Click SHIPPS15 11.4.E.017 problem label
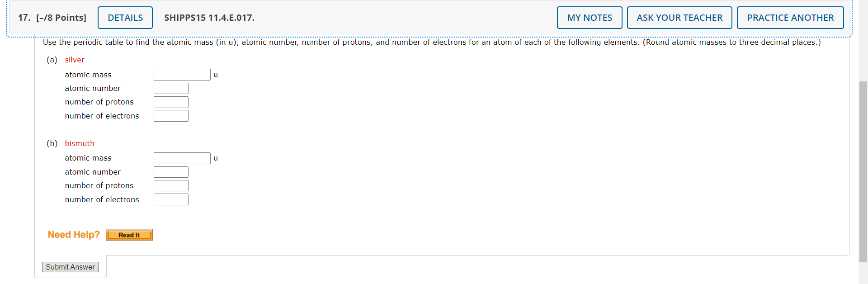Image resolution: width=868 pixels, height=284 pixels. [x=209, y=17]
